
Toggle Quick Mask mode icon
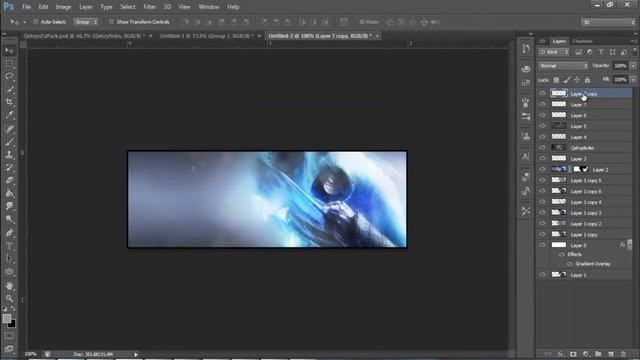point(9,336)
